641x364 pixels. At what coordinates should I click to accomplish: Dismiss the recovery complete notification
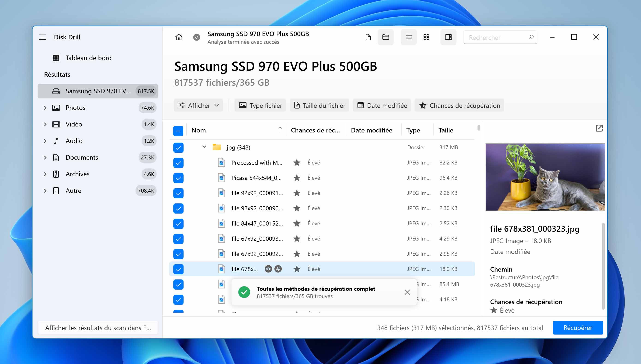pyautogui.click(x=407, y=292)
